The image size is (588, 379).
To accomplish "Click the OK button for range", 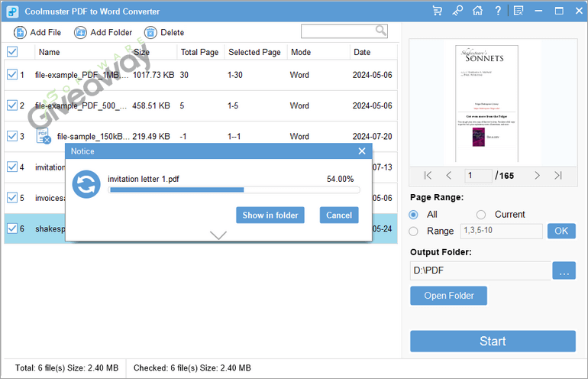I will [x=561, y=231].
